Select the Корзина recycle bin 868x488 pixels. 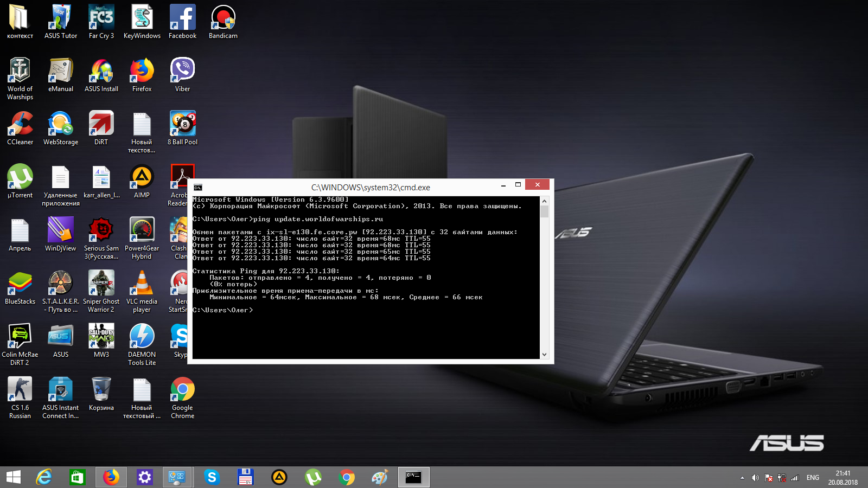(101, 394)
